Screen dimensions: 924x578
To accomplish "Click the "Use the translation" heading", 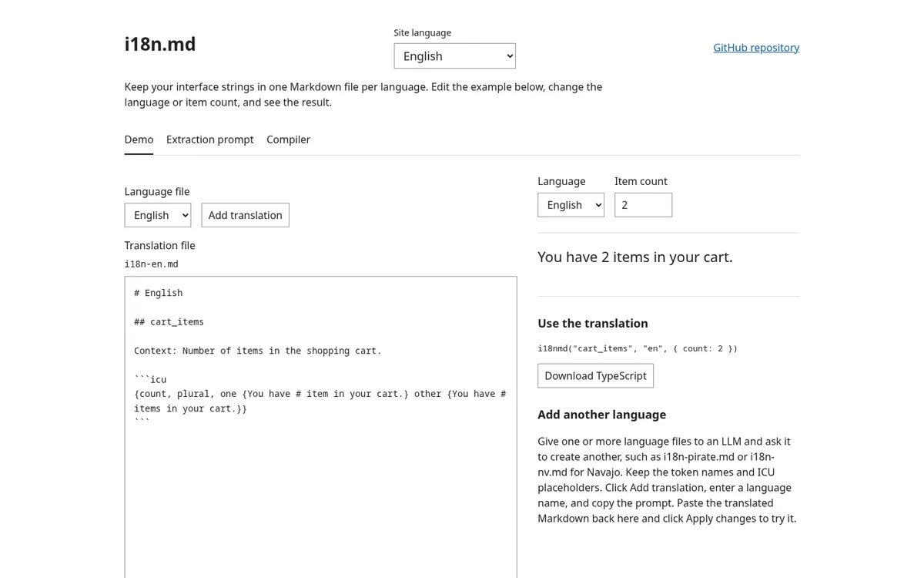I will coord(593,324).
